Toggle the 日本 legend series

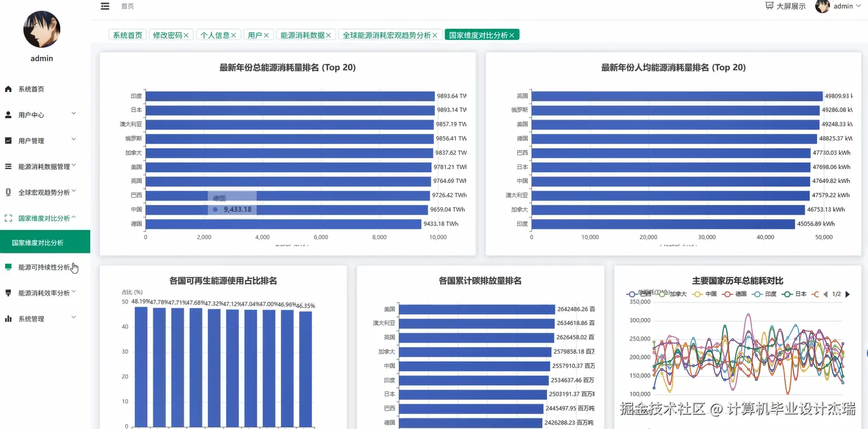pos(794,294)
